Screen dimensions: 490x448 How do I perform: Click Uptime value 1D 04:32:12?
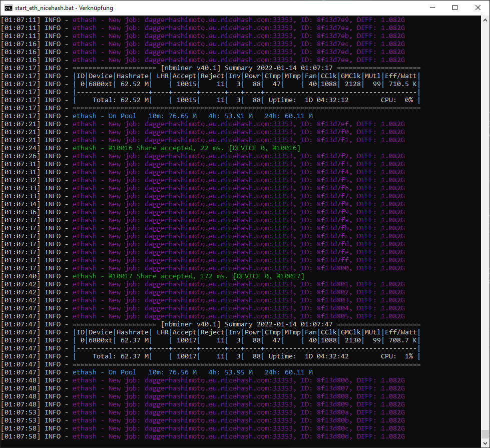pos(326,100)
